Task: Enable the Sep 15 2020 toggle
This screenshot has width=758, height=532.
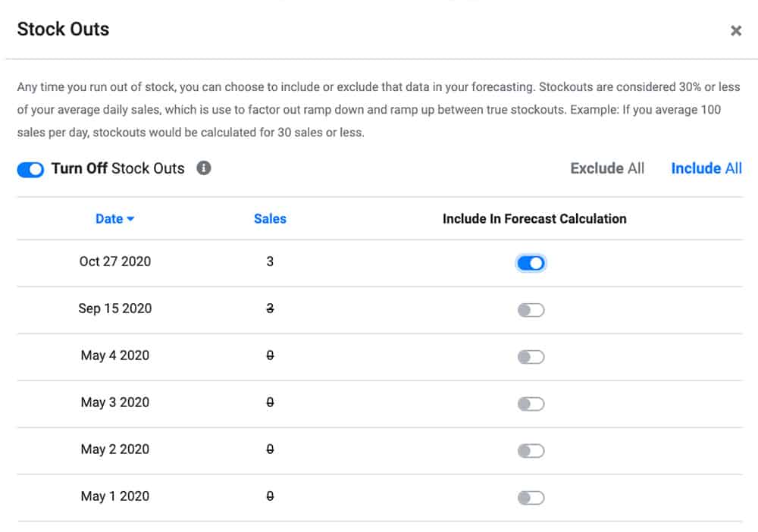Action: [531, 309]
